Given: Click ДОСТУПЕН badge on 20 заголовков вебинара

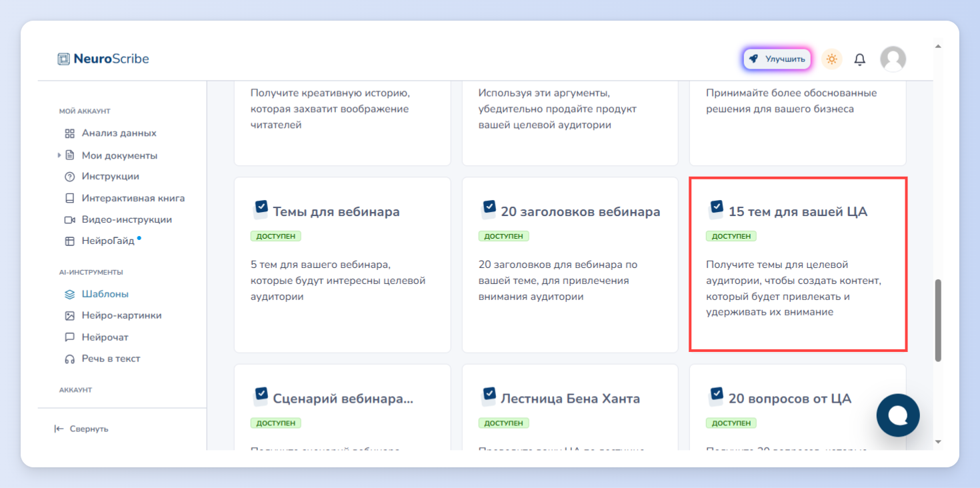Looking at the screenshot, I should 504,236.
